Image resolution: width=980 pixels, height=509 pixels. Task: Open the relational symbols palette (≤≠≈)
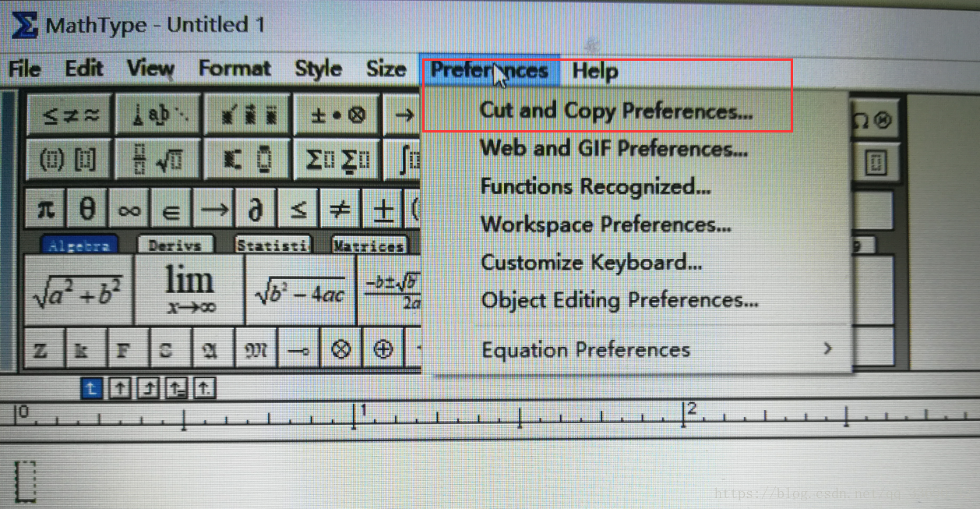point(70,115)
